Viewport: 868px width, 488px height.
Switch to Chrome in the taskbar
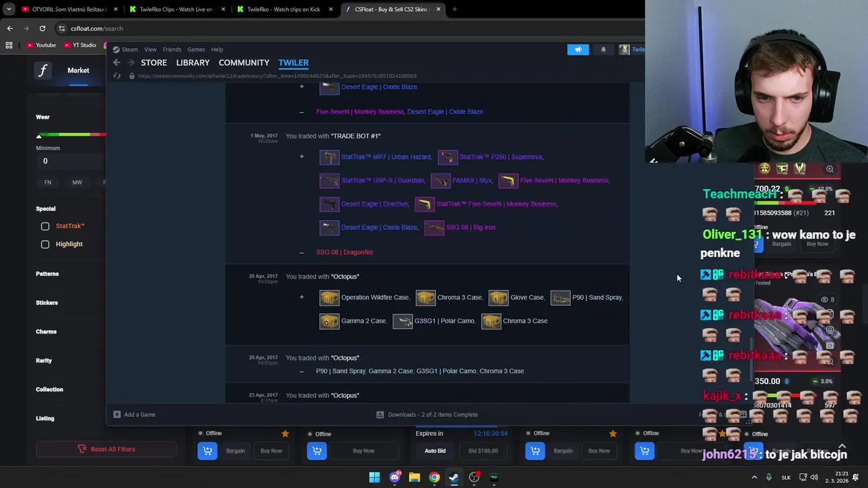(434, 478)
